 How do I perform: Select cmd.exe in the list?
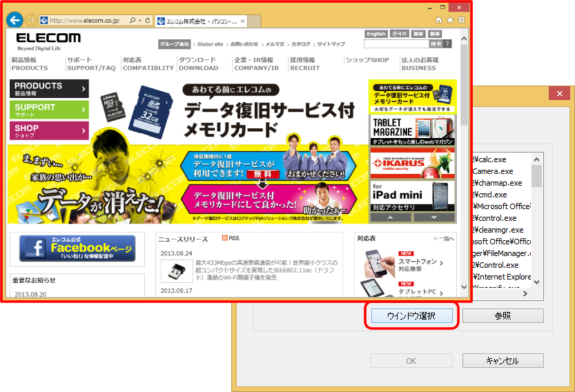point(490,195)
